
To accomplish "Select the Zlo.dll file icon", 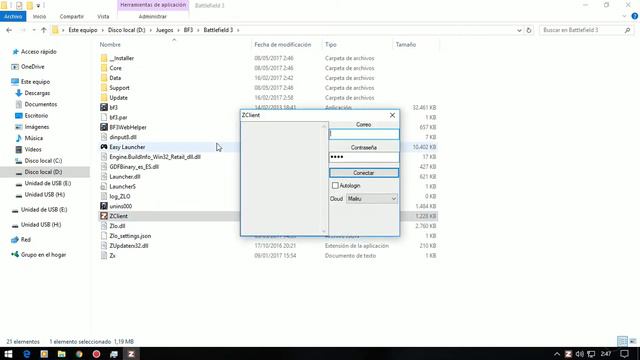I will coord(104,226).
